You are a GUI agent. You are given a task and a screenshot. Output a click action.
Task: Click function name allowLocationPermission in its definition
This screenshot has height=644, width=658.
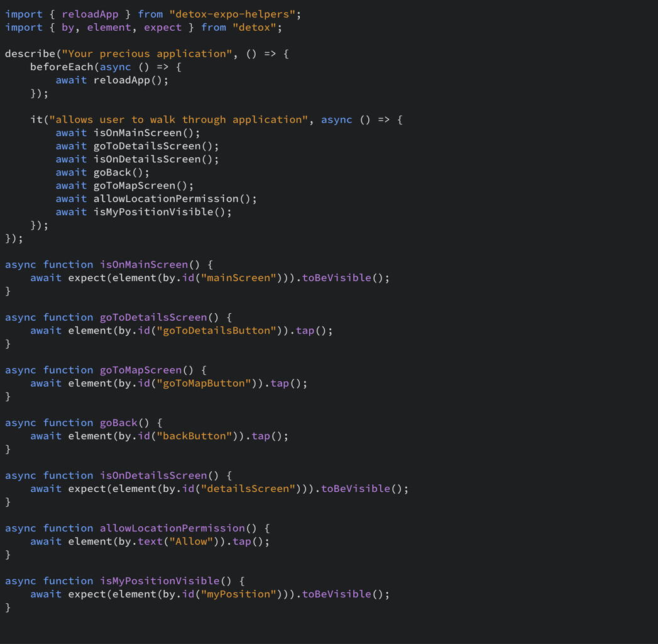pos(172,528)
